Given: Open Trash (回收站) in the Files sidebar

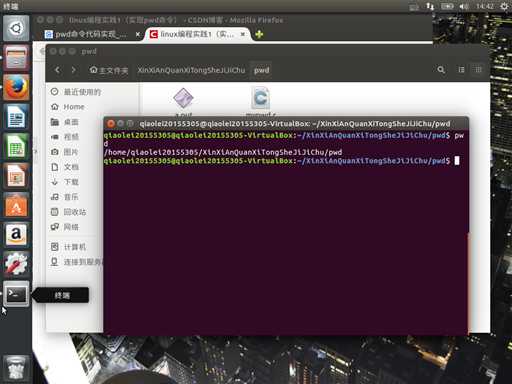Looking at the screenshot, I should click(69, 212).
